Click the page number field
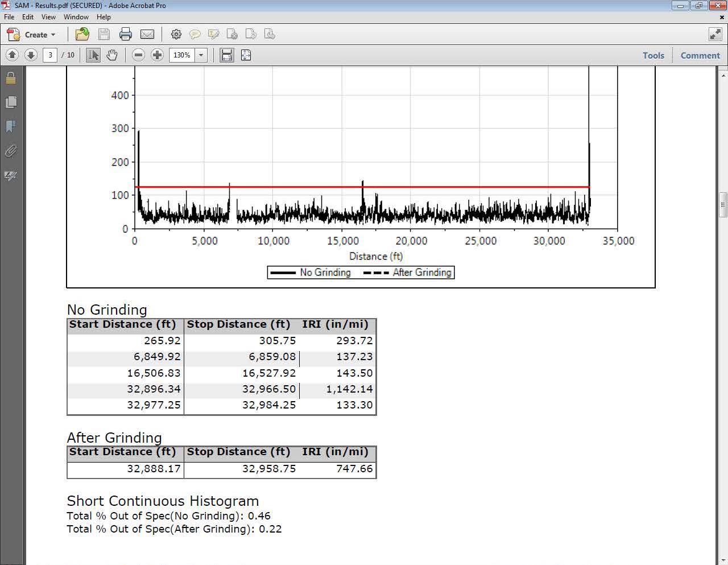 point(50,55)
